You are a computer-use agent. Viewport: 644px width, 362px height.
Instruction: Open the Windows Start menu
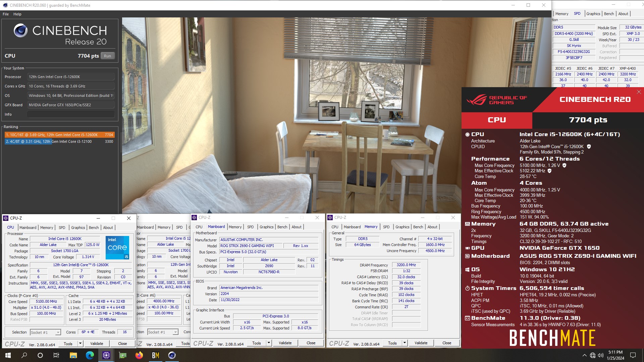coord(8,355)
